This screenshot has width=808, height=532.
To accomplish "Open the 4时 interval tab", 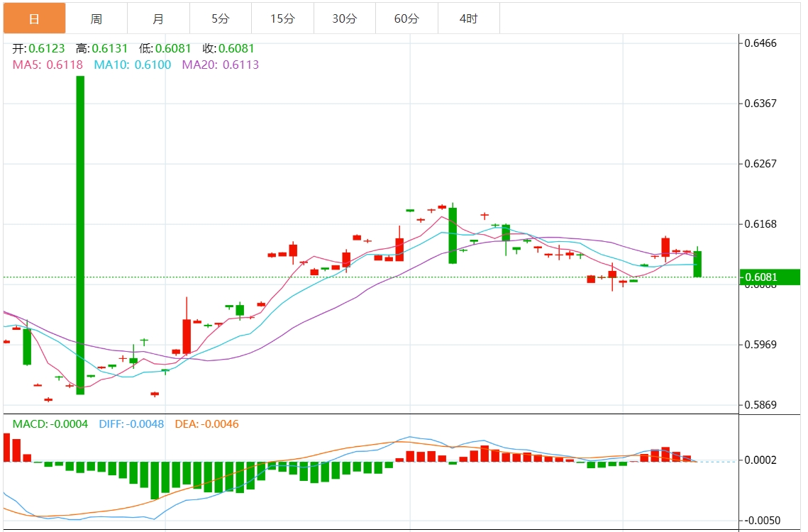I will pos(469,18).
